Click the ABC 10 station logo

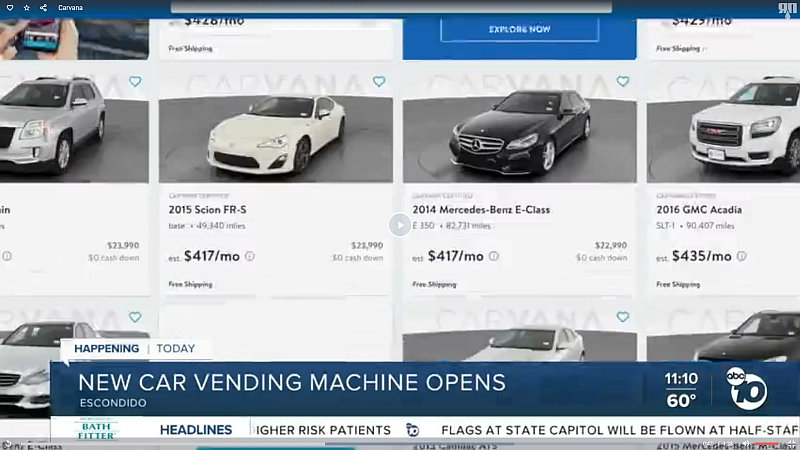(746, 388)
